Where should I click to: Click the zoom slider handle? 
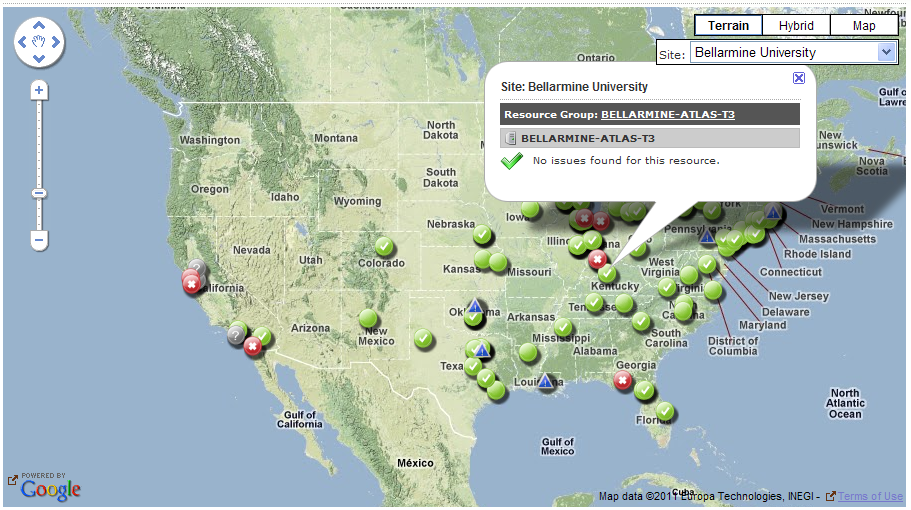(39, 193)
